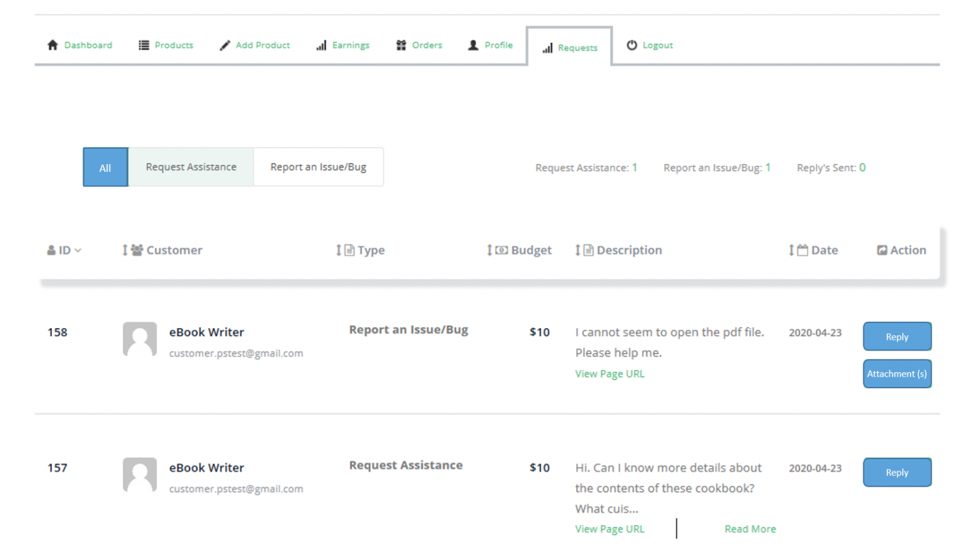Switch to Request Assistance filter tab
The image size is (980, 553).
(191, 167)
